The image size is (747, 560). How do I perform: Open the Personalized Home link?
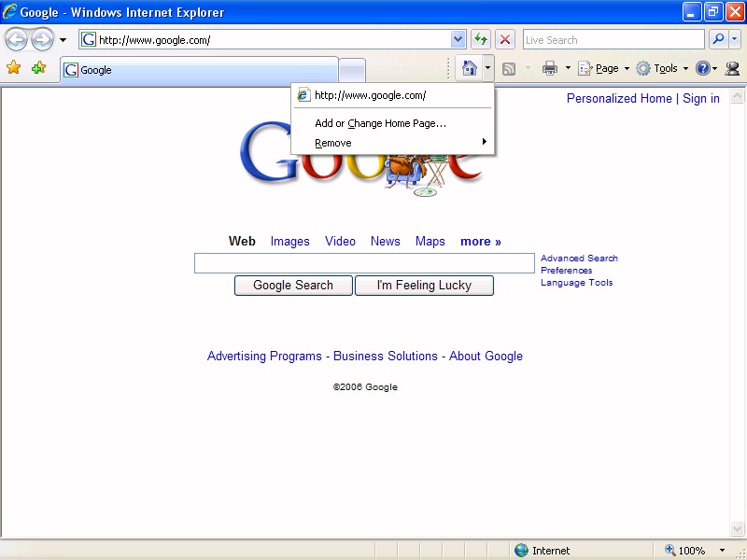point(619,99)
